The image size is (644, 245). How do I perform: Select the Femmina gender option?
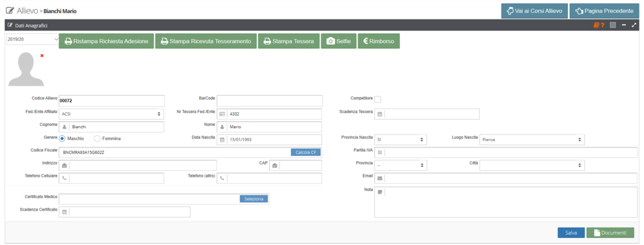point(98,138)
